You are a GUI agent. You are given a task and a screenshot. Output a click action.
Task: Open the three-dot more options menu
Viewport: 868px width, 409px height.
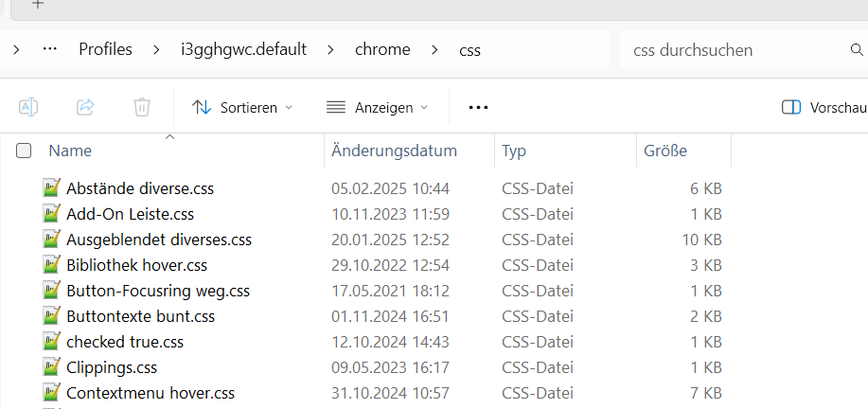tap(478, 107)
